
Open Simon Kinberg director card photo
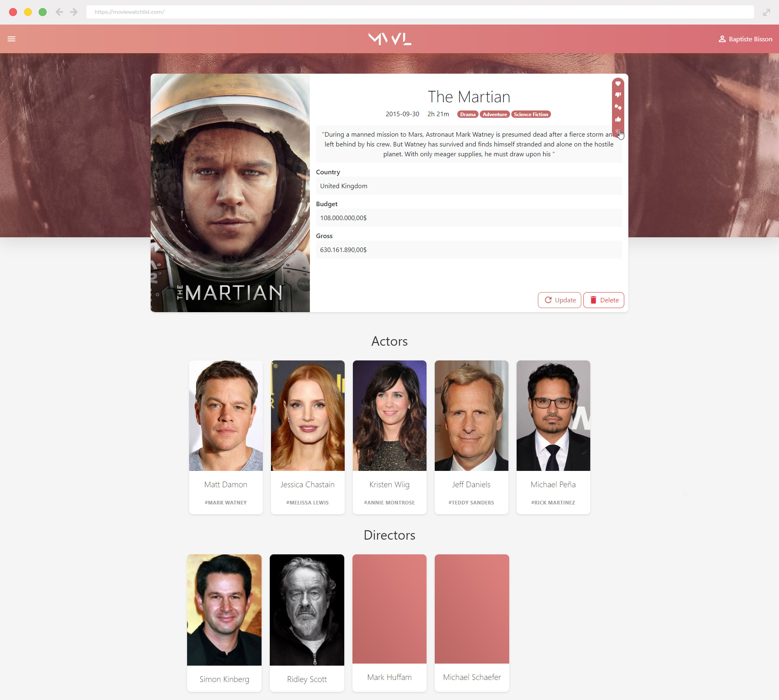click(x=224, y=610)
